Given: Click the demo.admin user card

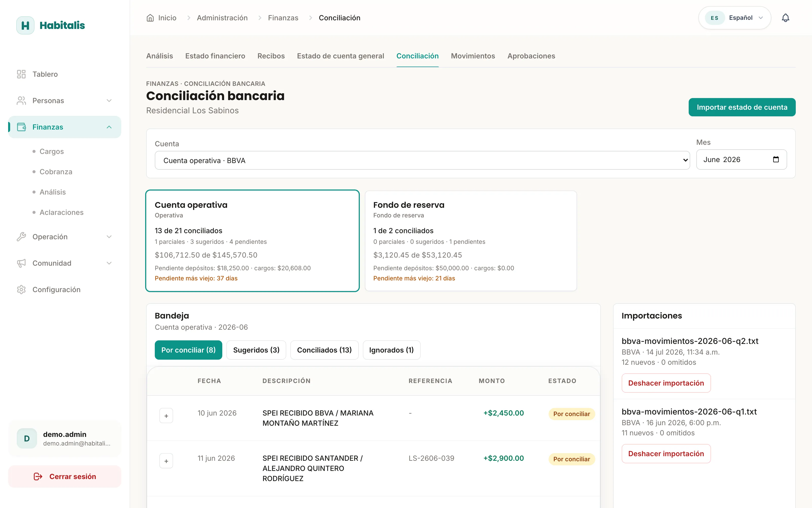Looking at the screenshot, I should point(65,438).
